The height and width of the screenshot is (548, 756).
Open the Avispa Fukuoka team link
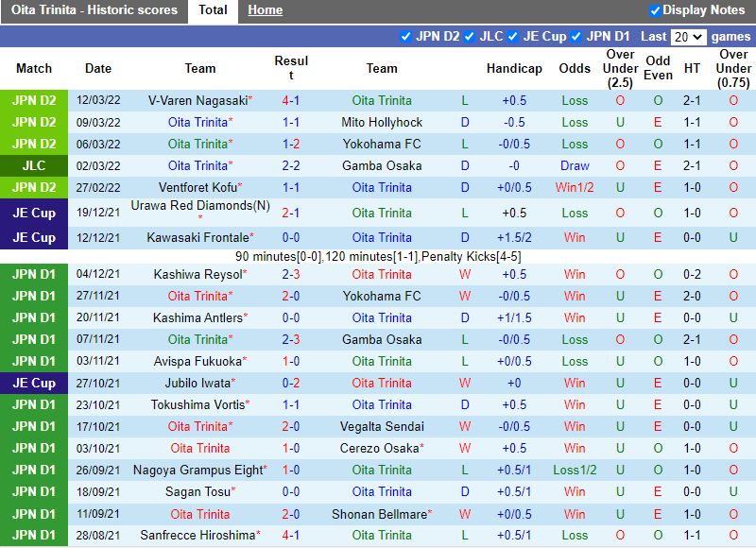[x=197, y=361]
